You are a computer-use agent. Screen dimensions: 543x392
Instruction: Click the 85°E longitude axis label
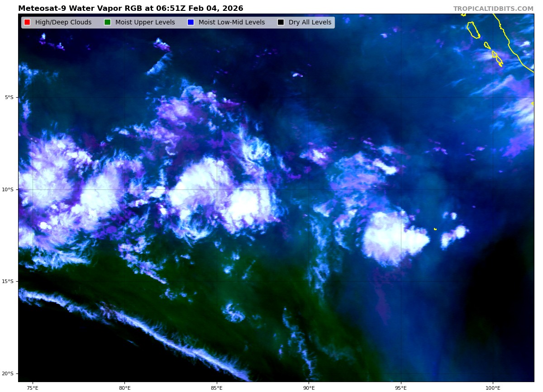coord(216,387)
